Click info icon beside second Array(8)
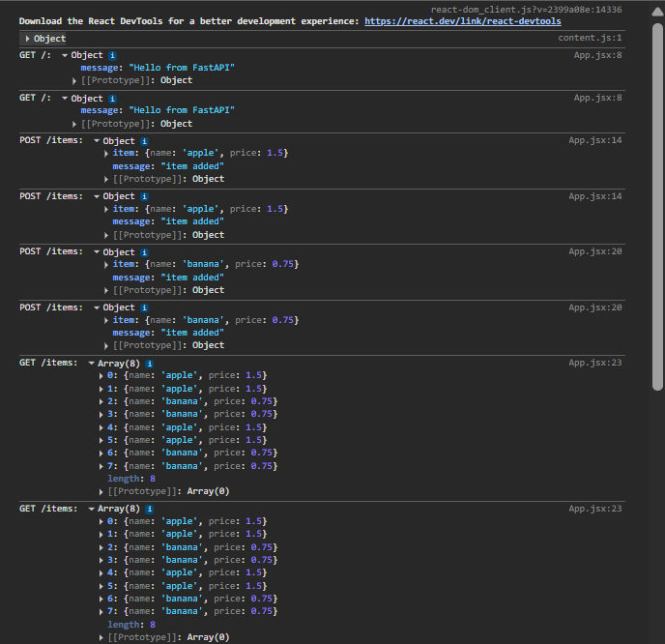665x644 pixels. coord(149,509)
